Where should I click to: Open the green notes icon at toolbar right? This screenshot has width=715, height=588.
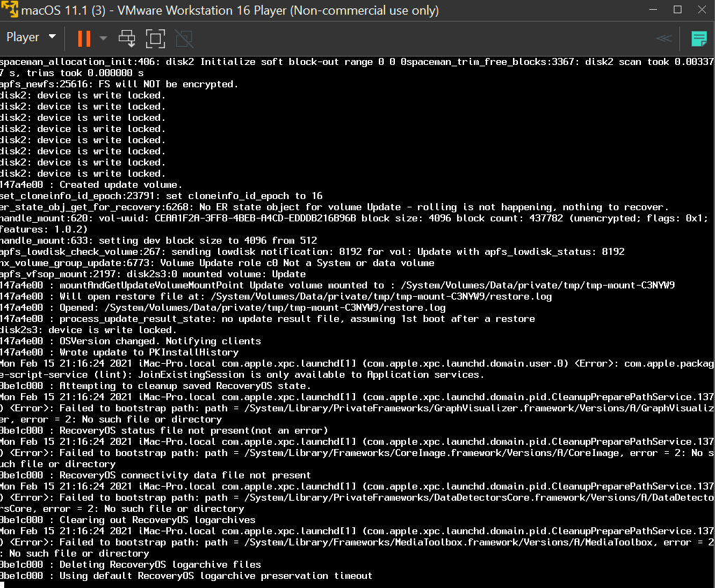[x=698, y=38]
